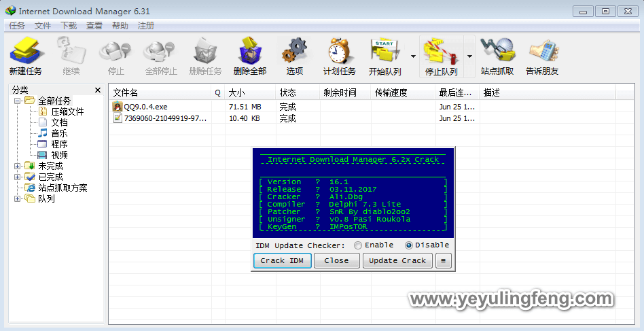The height and width of the screenshot is (331, 644).
Task: Click the 7369060-21049919 file icon
Action: tap(118, 118)
